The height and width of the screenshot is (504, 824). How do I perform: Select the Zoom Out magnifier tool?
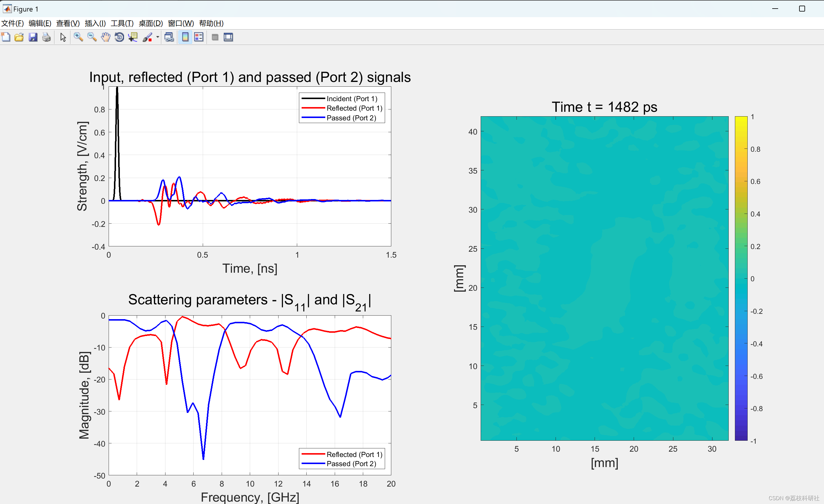pos(92,37)
